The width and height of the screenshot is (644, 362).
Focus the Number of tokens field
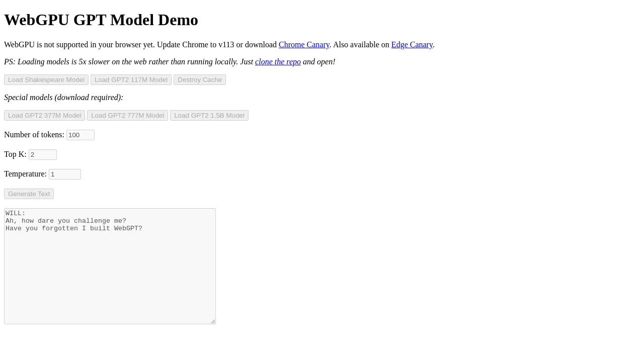80,135
